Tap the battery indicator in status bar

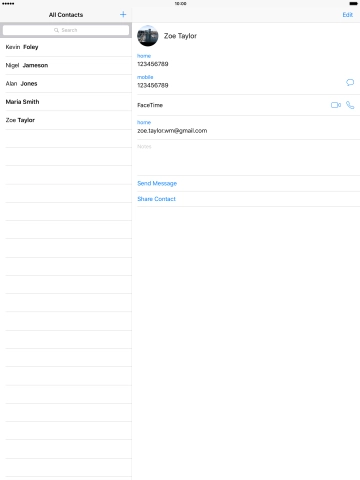pyautogui.click(x=353, y=4)
